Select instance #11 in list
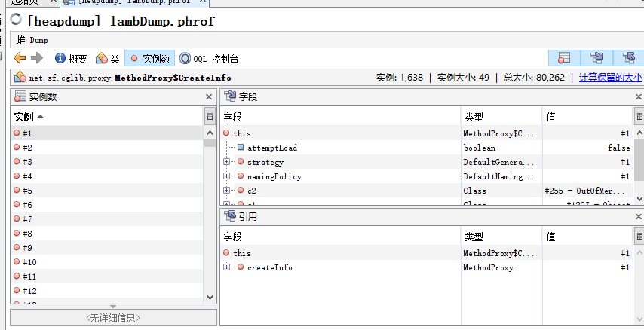Image resolution: width=644 pixels, height=330 pixels. (107, 277)
